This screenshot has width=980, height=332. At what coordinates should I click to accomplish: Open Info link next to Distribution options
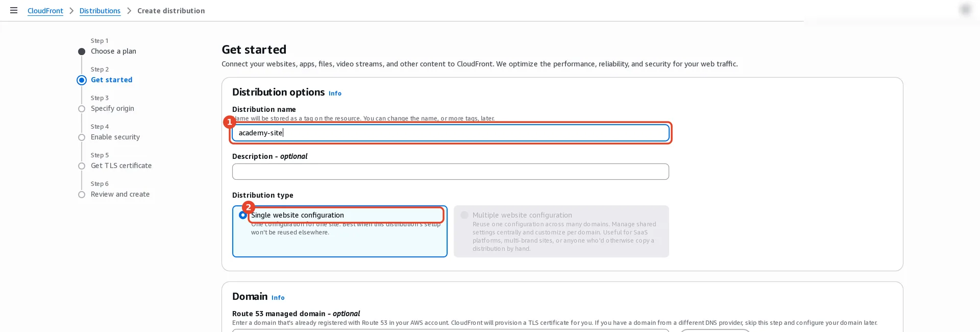335,93
